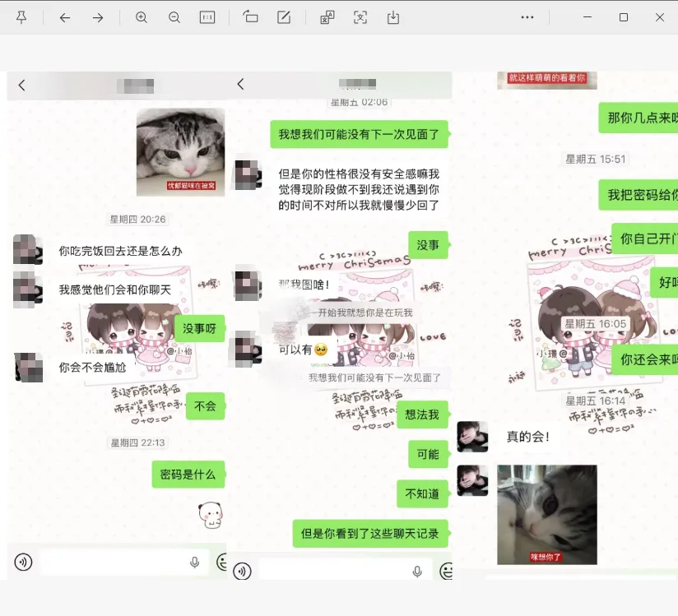The image size is (678, 616).
Task: Click the bubble starting '我把密码给'
Action: coord(639,195)
